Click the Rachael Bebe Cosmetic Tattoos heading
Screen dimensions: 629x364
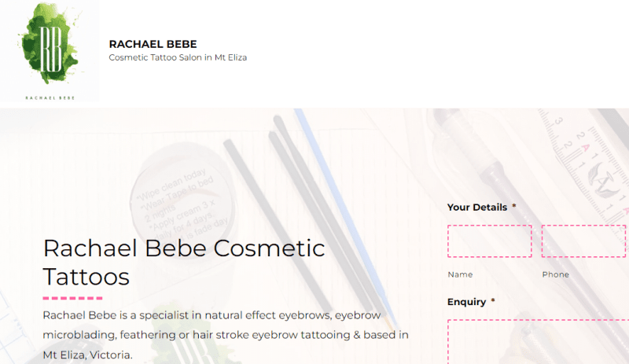pyautogui.click(x=184, y=263)
